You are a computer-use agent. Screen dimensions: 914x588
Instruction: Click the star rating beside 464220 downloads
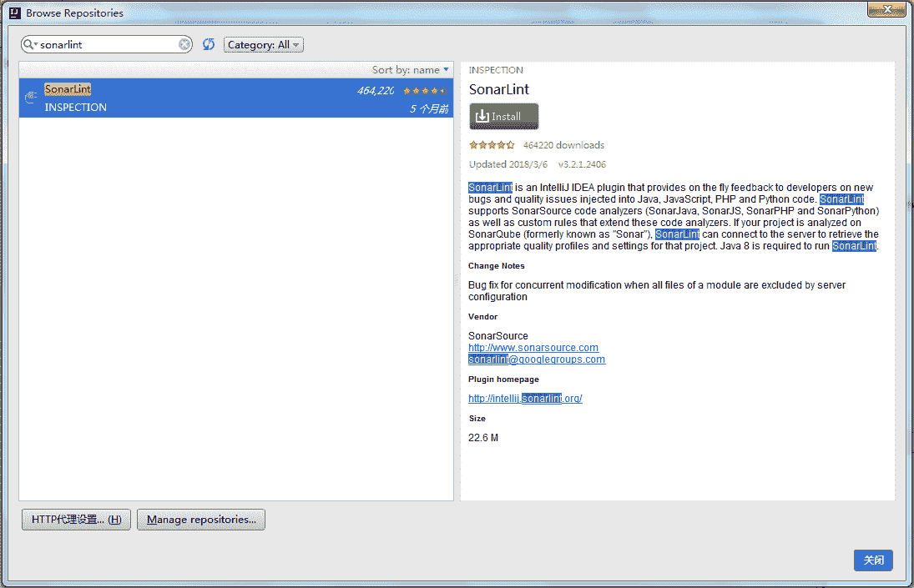(x=492, y=145)
